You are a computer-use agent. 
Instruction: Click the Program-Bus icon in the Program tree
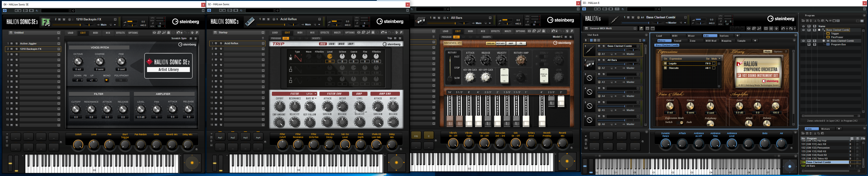(828, 44)
